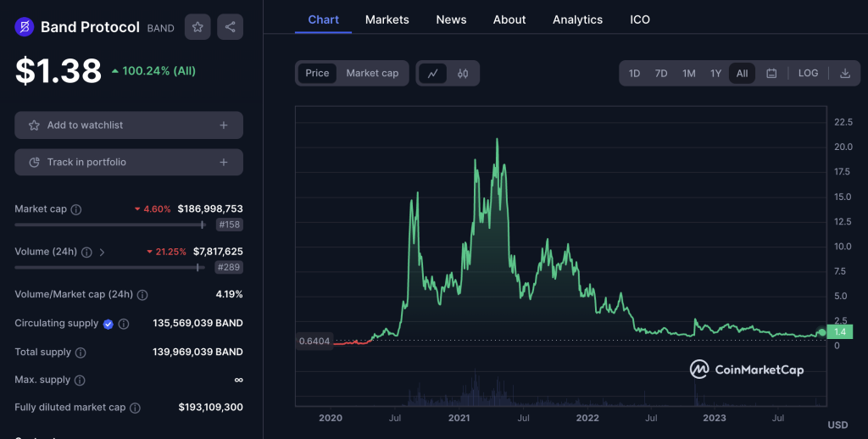Click the Volume (24h) rank slider bar
The width and height of the screenshot is (868, 439).
point(110,268)
